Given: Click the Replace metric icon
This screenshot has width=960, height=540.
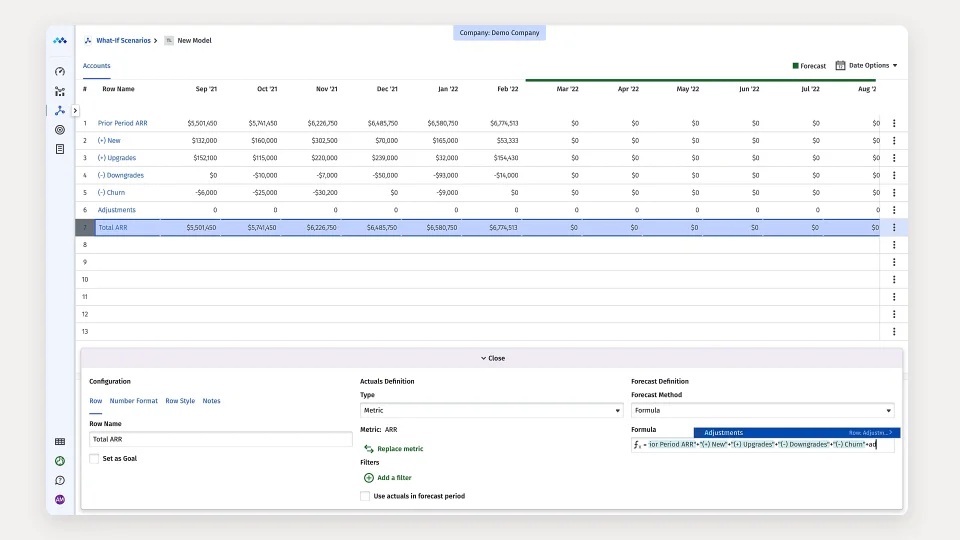Looking at the screenshot, I should pos(369,449).
